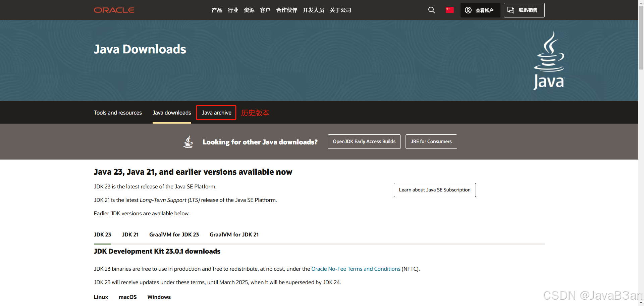Screen dimensions: 644x306
Task: Click the Java Downloads page heading
Action: 140,49
